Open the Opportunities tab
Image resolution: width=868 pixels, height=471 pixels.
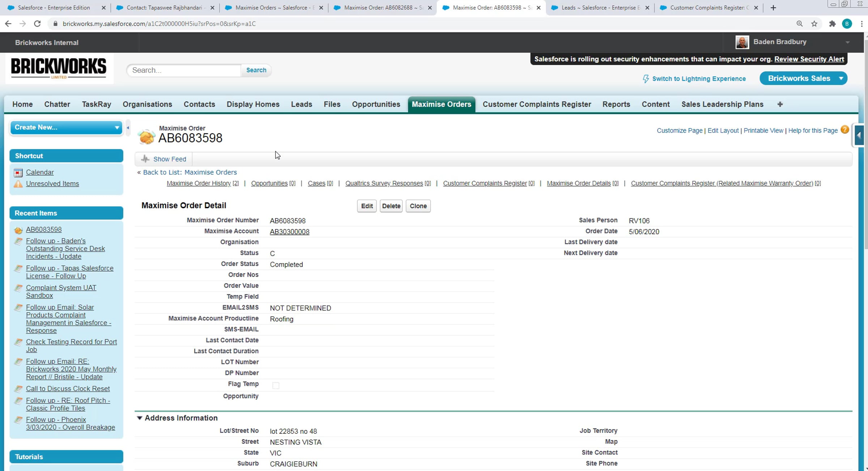click(x=376, y=104)
